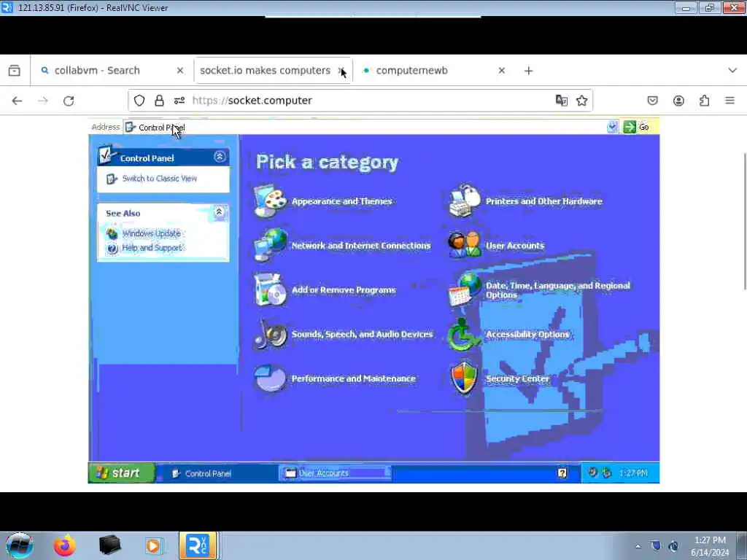This screenshot has height=560, width=747.
Task: Switch to the collabvm - Search tab
Action: (x=112, y=71)
